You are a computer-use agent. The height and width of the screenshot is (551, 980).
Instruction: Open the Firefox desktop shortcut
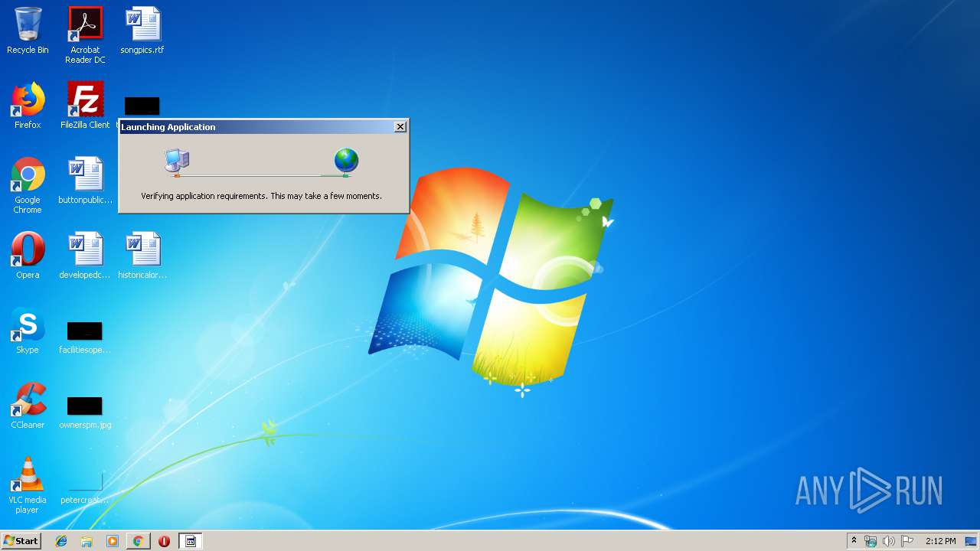point(28,106)
